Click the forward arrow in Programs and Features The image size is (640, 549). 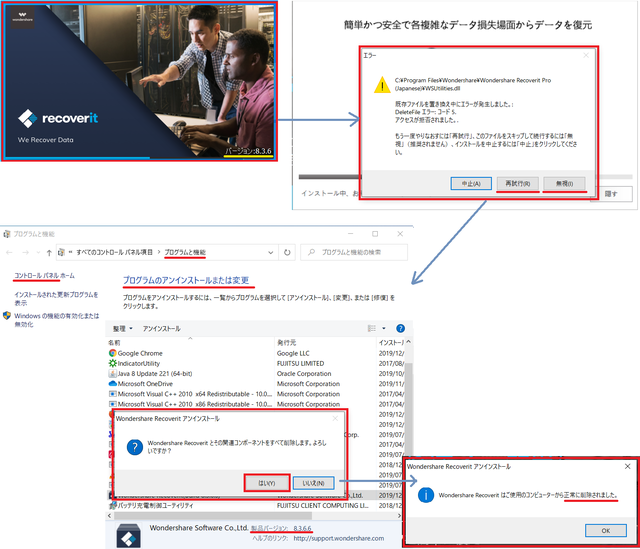tap(25, 253)
